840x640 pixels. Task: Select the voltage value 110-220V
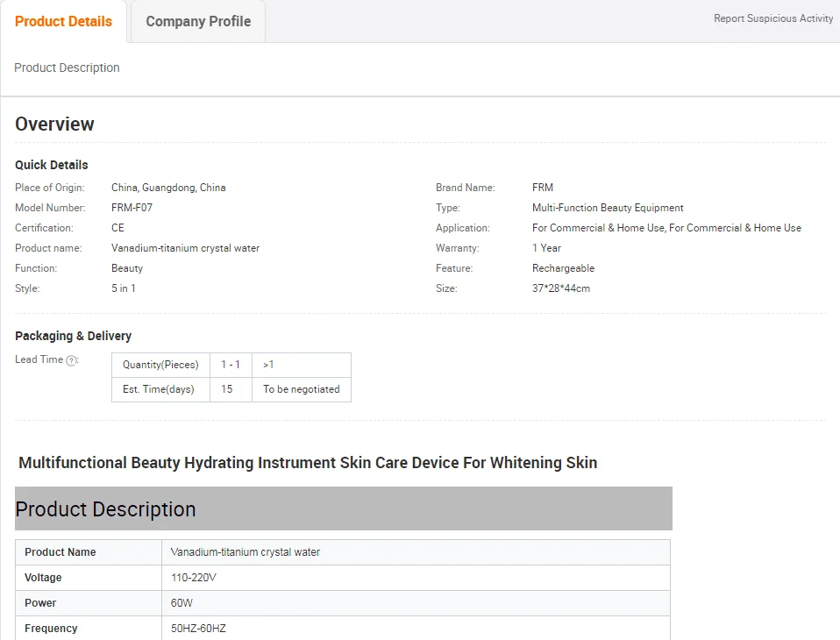click(x=194, y=578)
